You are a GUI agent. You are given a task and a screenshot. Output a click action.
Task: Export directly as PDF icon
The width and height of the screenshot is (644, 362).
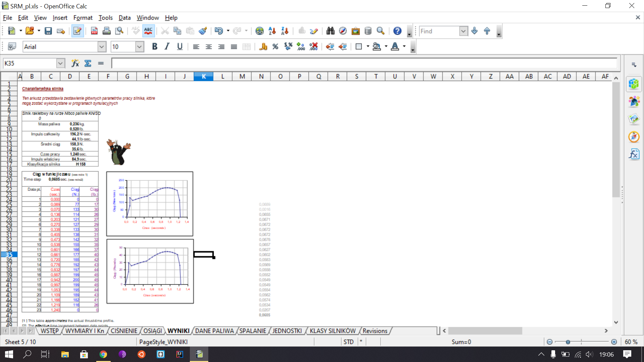pos(94,31)
